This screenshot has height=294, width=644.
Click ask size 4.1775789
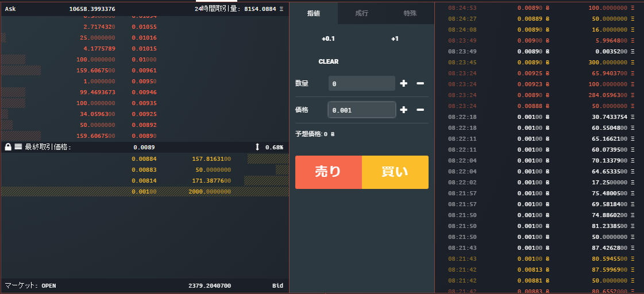99,48
